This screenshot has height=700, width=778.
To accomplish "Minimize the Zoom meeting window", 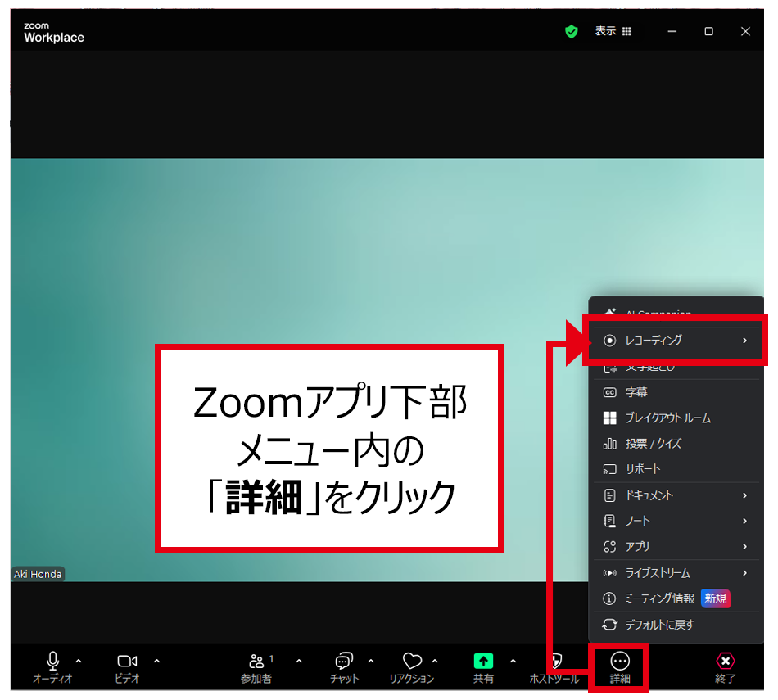I will click(x=672, y=31).
